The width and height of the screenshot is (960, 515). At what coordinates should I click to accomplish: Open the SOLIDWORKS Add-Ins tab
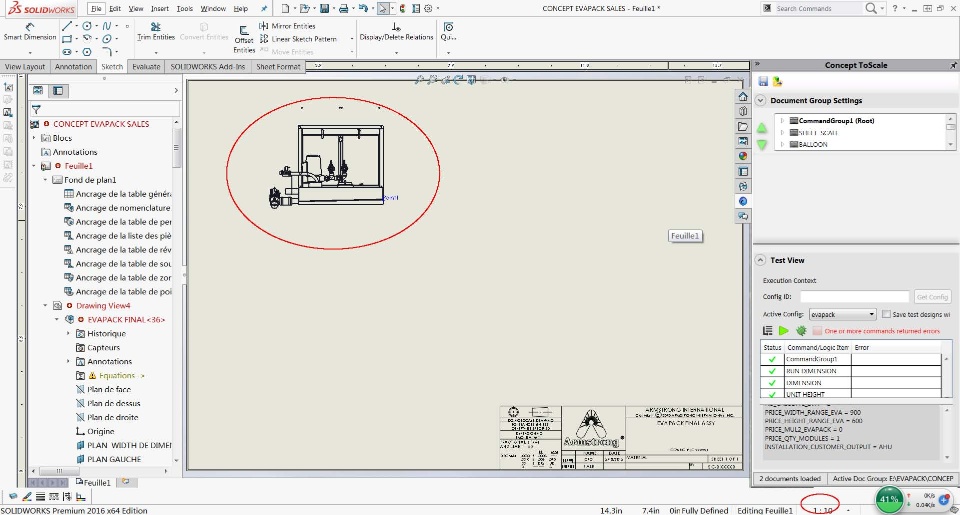tap(208, 67)
